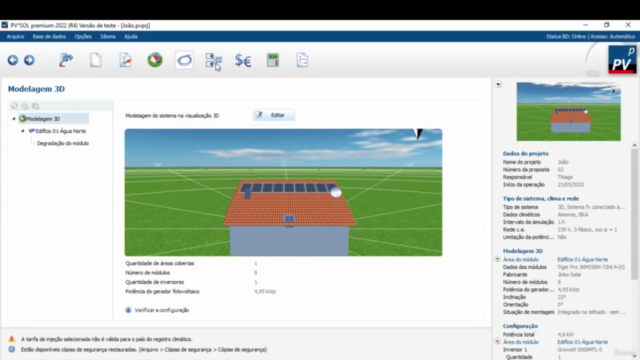This screenshot has height=360, width=640.
Task: Open the Idioma menu
Action: tap(108, 36)
